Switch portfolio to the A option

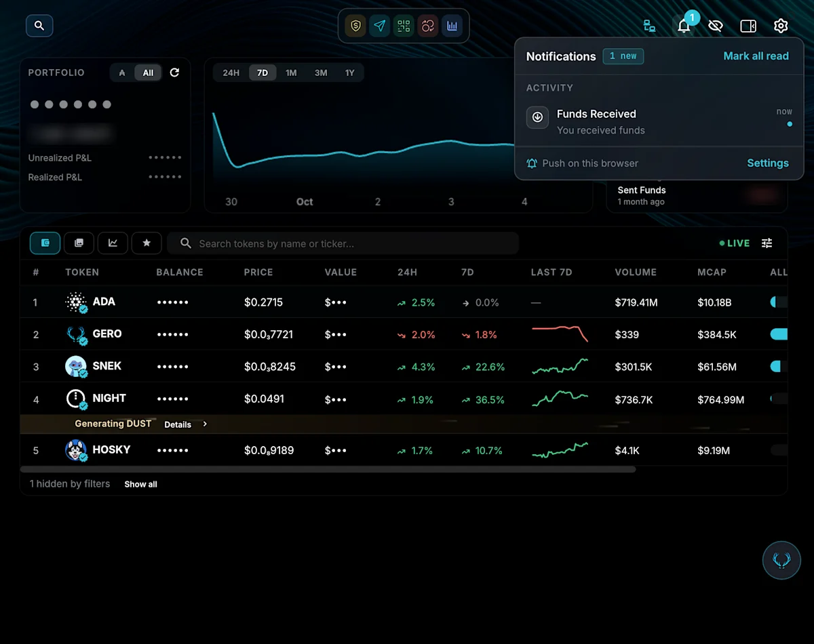point(122,73)
